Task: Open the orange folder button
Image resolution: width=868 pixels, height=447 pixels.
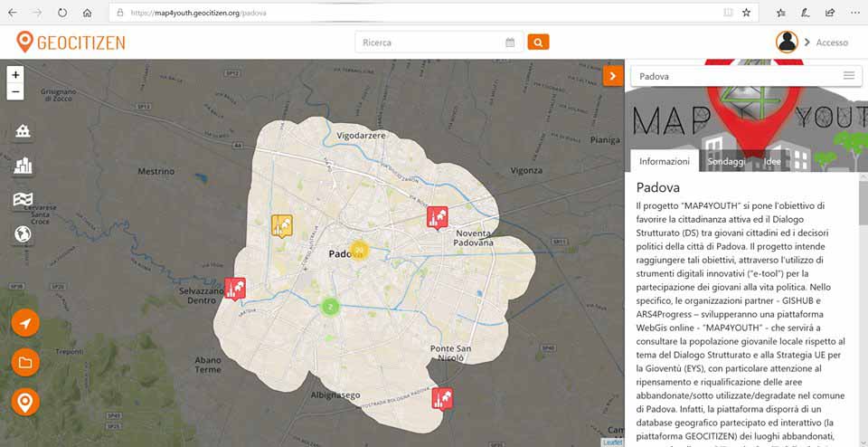Action: click(25, 363)
